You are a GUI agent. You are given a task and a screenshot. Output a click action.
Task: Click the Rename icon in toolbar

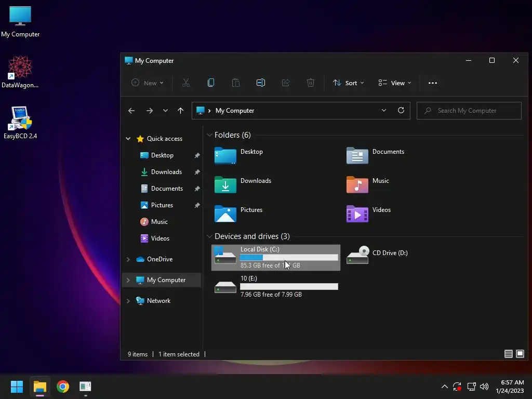coord(261,83)
